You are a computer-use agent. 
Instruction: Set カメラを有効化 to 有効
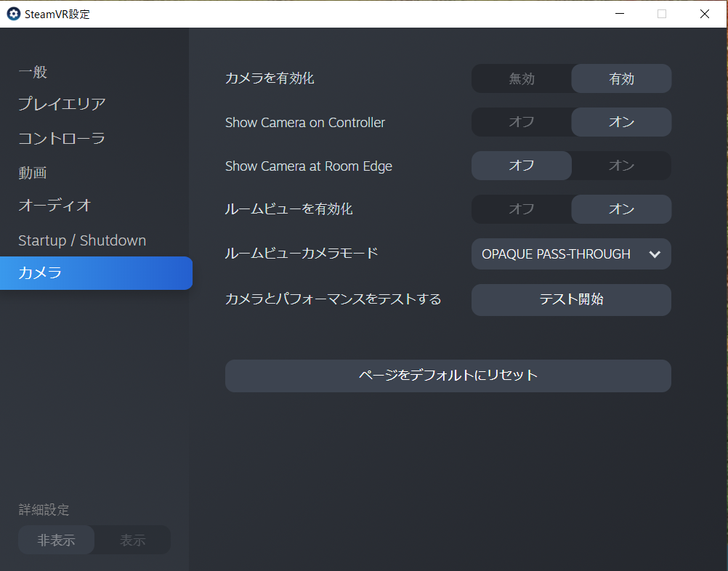coord(621,78)
